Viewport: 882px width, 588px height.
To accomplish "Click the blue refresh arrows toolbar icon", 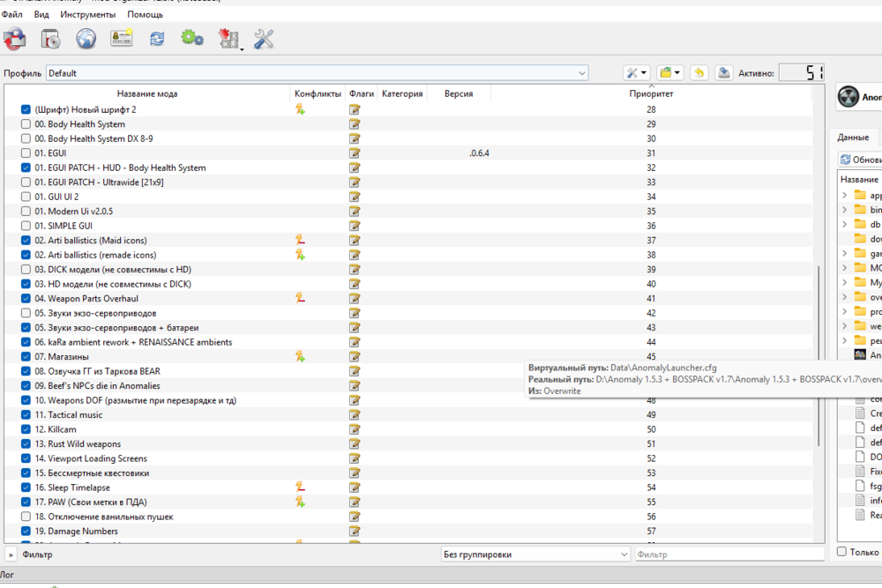I will (157, 39).
